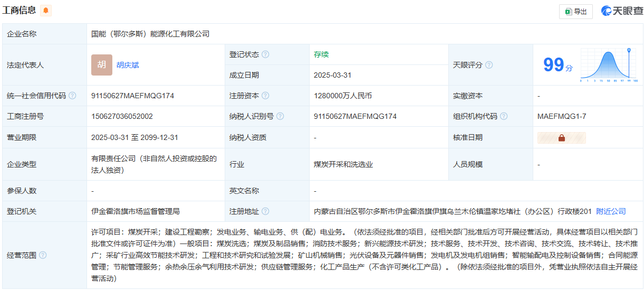Viewport: 644px width, 290px height.
Task: Click help icon next to 经营范围
Action: [x=43, y=255]
